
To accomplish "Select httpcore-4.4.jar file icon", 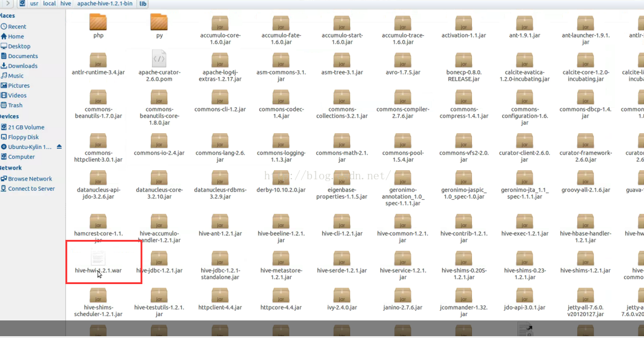I will [x=281, y=295].
